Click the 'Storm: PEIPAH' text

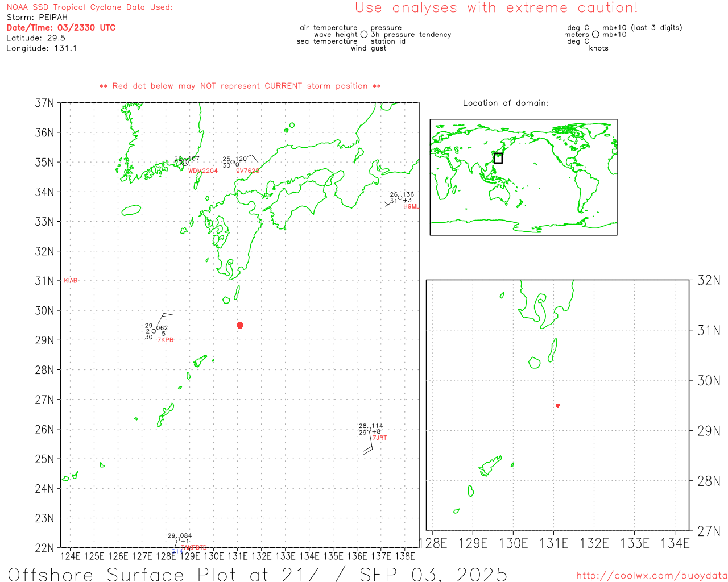click(37, 18)
